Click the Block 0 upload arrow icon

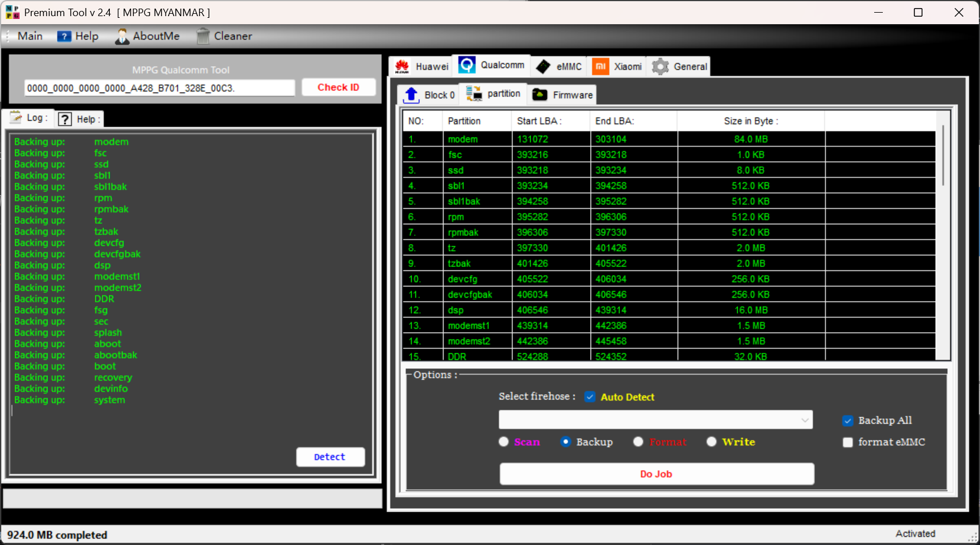tap(411, 95)
